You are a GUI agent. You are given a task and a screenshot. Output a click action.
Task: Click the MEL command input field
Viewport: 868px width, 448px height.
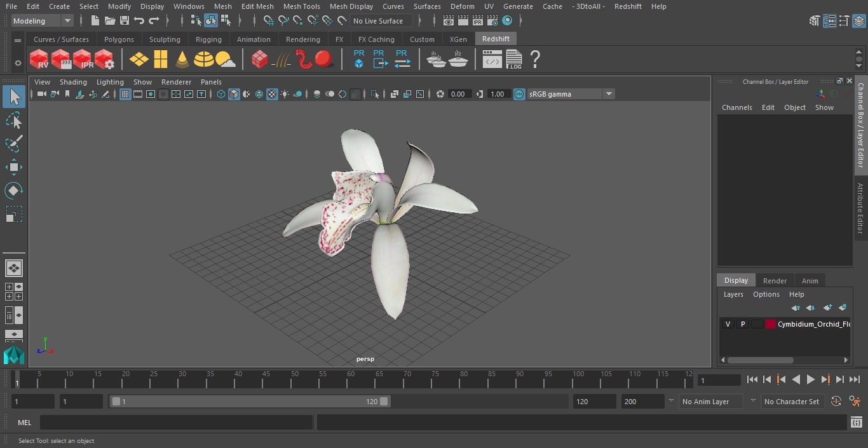[x=176, y=423]
